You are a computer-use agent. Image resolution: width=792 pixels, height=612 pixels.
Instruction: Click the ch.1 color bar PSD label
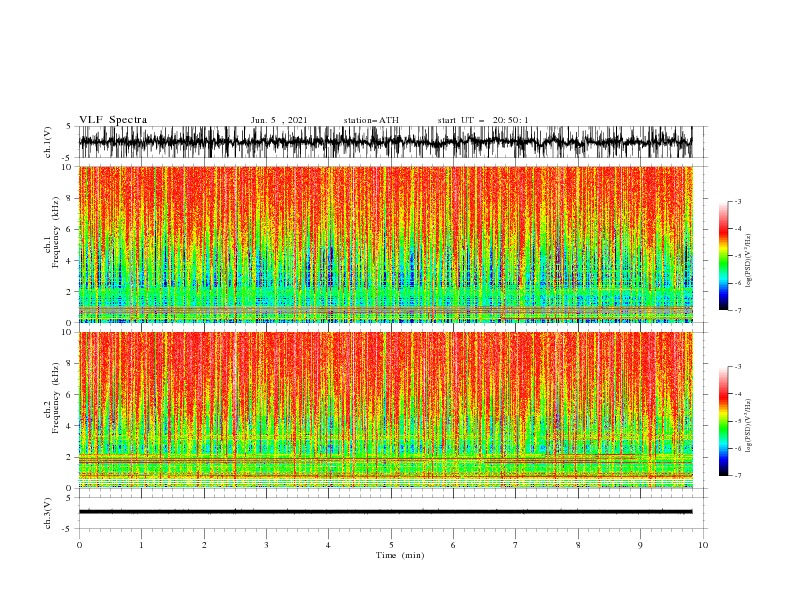[x=748, y=261]
